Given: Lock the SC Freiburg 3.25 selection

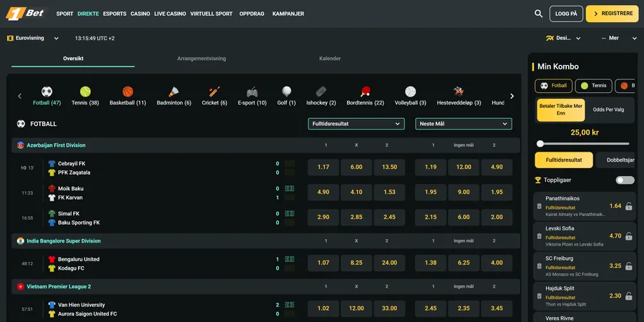Looking at the screenshot, I should point(628,266).
